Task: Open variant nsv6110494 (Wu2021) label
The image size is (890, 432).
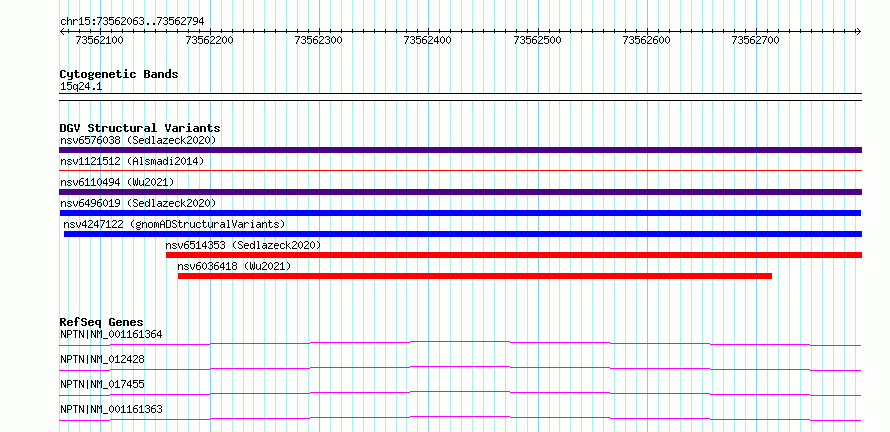Action: click(x=117, y=182)
